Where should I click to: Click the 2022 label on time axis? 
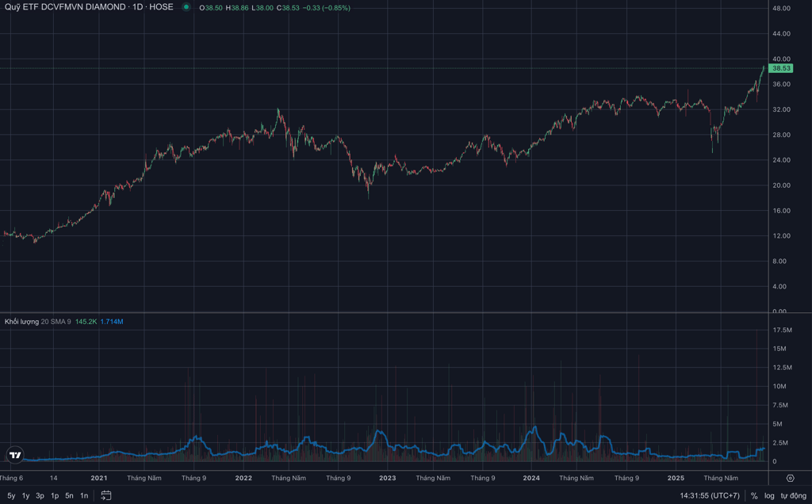tap(243, 478)
